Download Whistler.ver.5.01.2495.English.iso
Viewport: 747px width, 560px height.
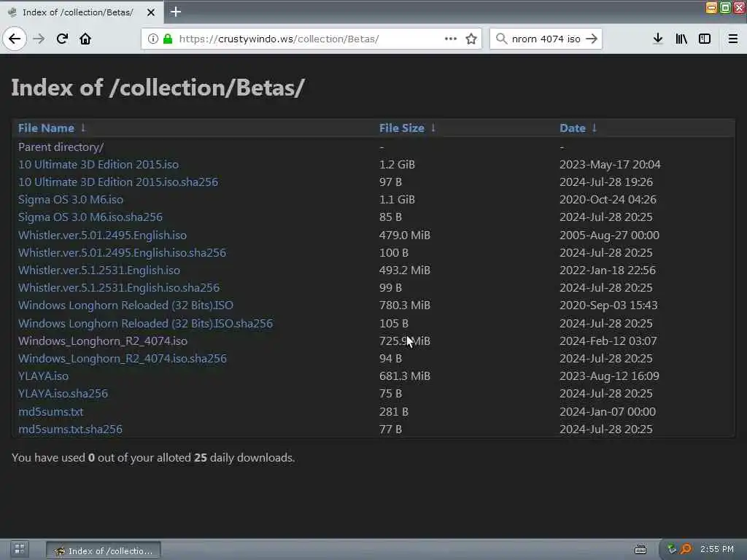pos(102,236)
